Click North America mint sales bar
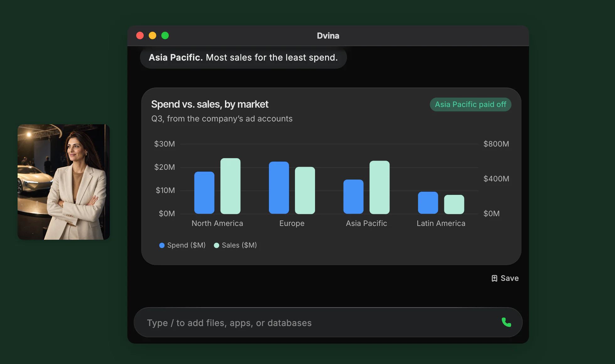 point(230,186)
